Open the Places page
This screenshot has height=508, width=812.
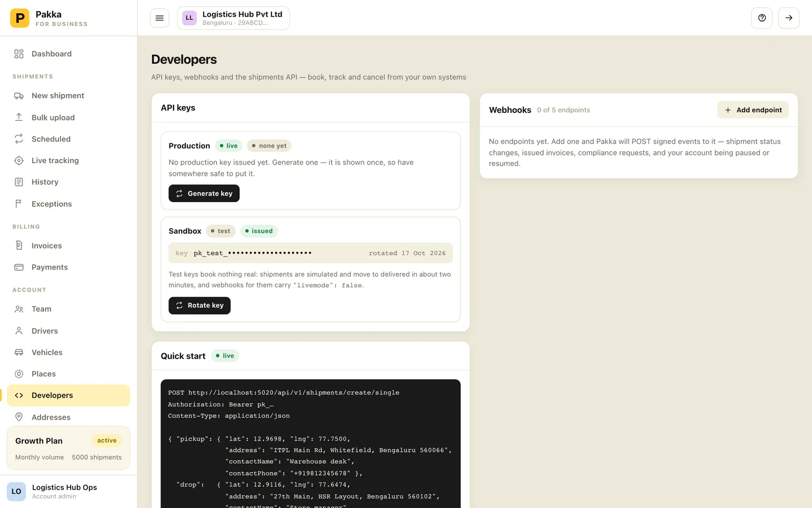[x=69, y=374]
